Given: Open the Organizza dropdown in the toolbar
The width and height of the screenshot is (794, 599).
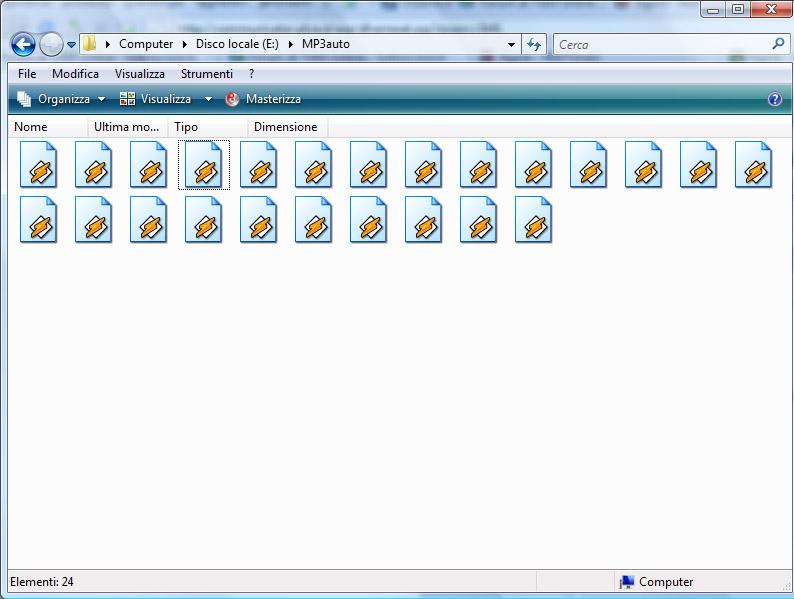Looking at the screenshot, I should pyautogui.click(x=62, y=99).
